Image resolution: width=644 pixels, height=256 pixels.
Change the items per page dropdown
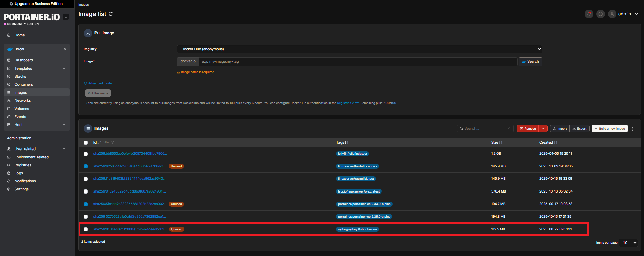click(x=629, y=243)
